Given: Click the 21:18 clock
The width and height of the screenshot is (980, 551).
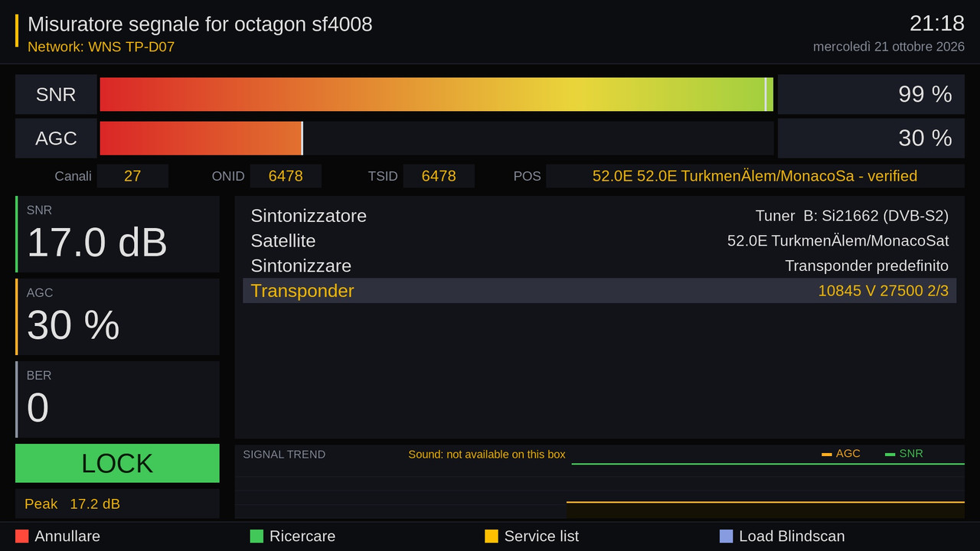Looking at the screenshot, I should [937, 23].
